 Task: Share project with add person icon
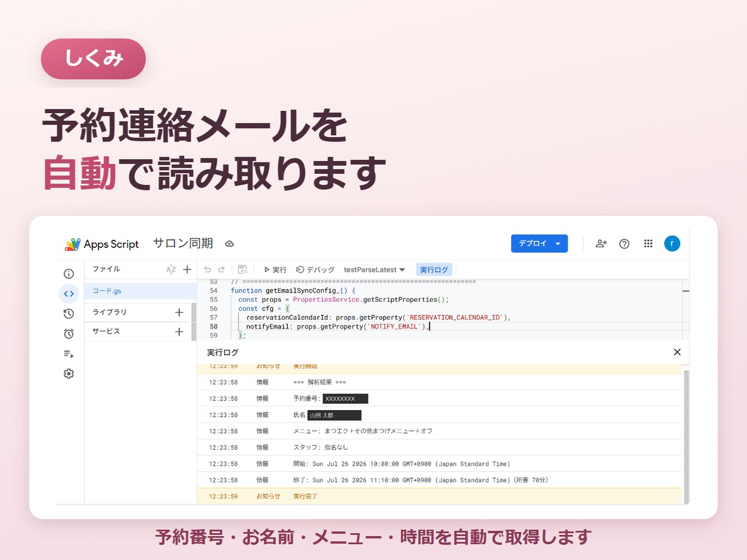601,244
